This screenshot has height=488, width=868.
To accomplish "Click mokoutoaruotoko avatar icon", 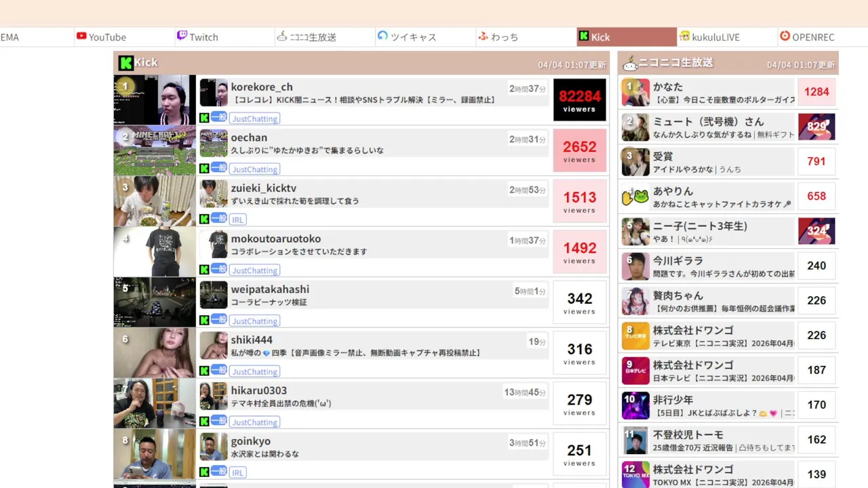I will pyautogui.click(x=214, y=245).
